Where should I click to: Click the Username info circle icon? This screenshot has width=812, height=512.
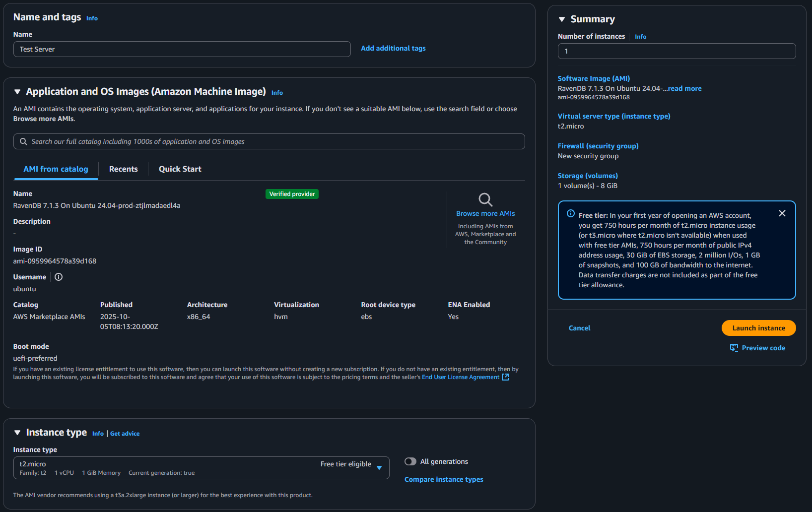click(59, 277)
